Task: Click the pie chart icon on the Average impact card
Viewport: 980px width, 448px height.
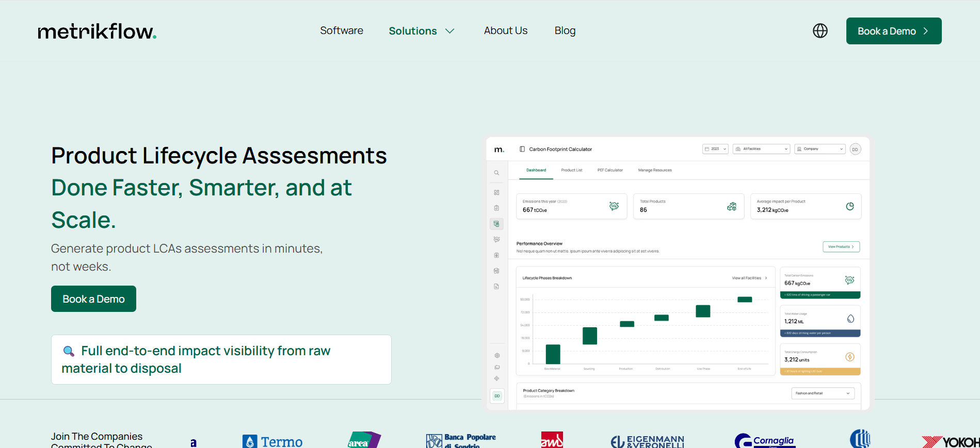Action: (850, 206)
